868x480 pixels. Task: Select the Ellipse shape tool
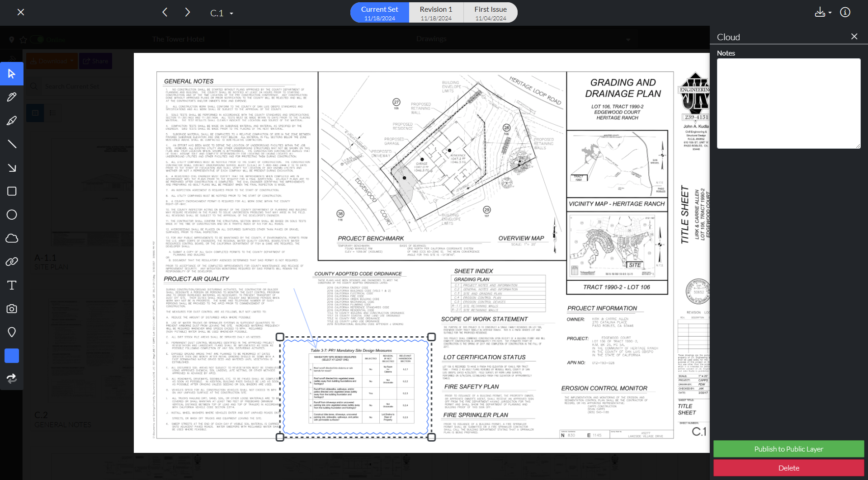click(12, 215)
